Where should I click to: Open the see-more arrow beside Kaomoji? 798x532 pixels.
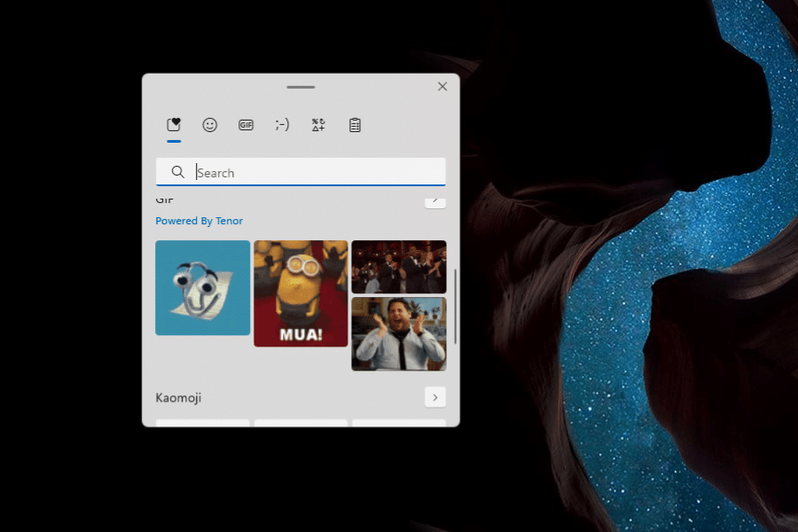point(434,397)
